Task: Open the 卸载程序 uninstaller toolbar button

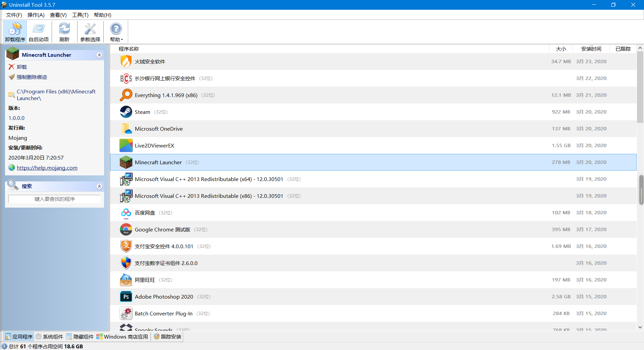Action: click(15, 32)
